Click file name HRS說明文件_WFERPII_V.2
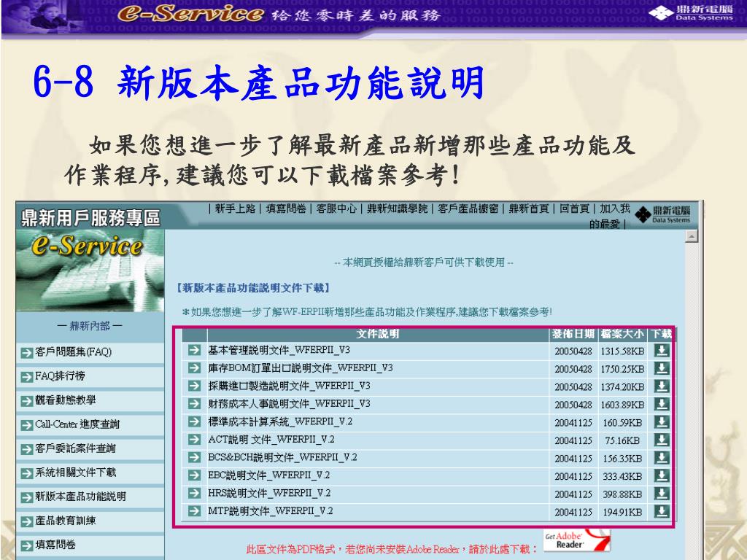The height and width of the screenshot is (560, 747). click(269, 493)
